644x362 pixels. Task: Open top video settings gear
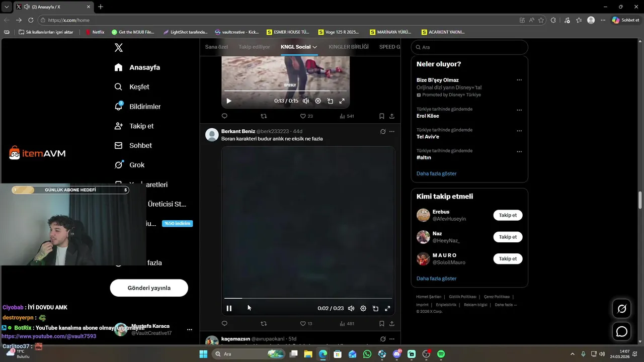coord(318,101)
